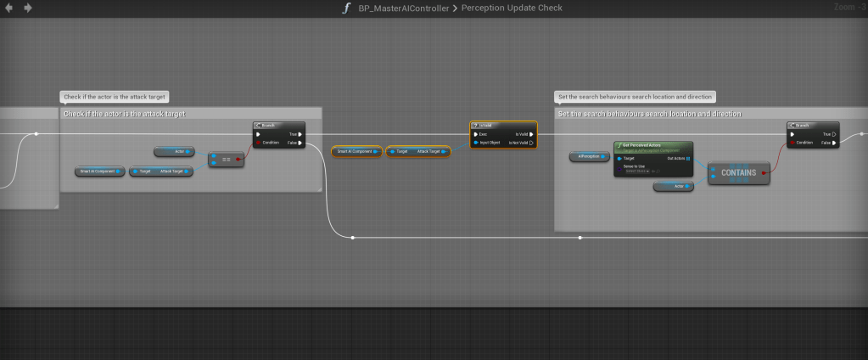This screenshot has height=360, width=868.
Task: Select the equals (==) comparison node
Action: pos(226,159)
